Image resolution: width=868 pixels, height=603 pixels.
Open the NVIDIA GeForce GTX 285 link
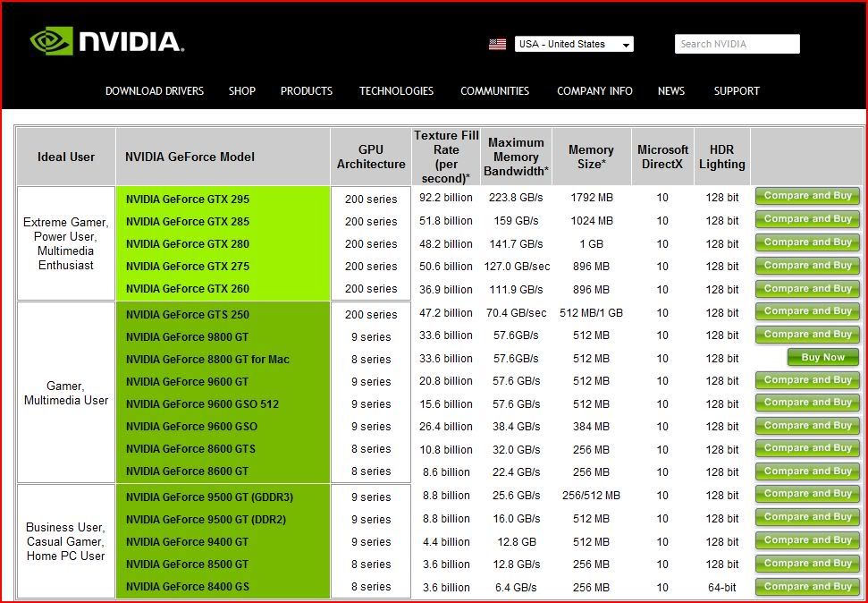(x=188, y=222)
